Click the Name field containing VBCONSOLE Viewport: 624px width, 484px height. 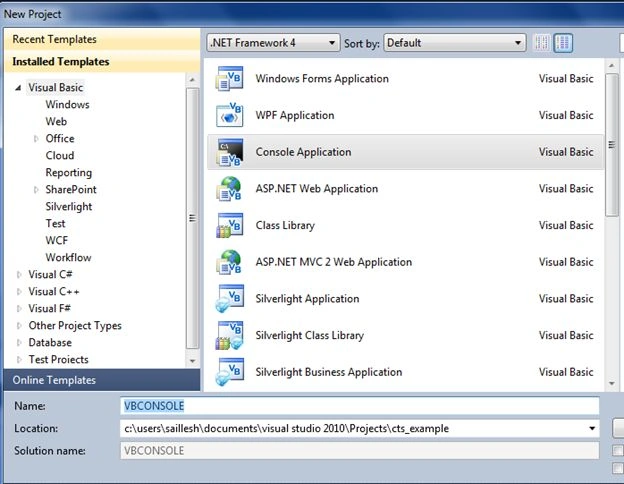pos(360,406)
